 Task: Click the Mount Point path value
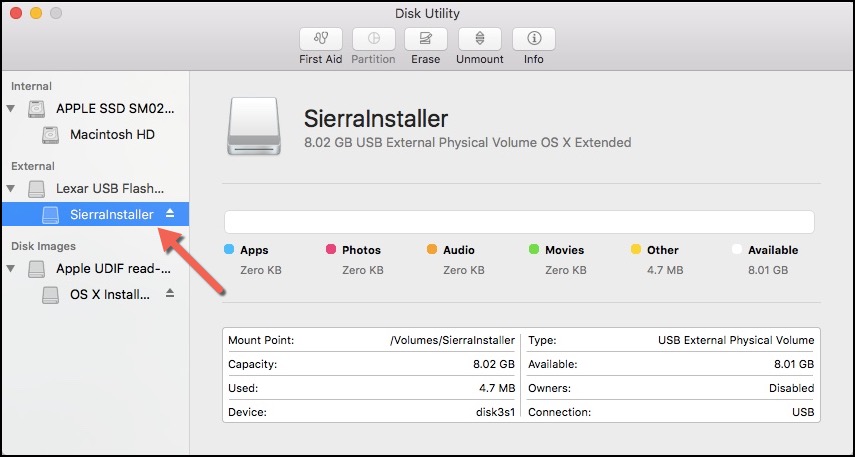[x=451, y=340]
